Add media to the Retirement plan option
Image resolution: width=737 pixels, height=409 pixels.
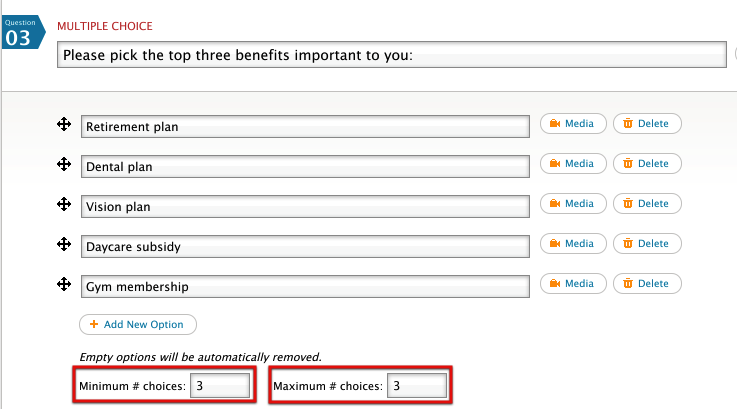(573, 124)
